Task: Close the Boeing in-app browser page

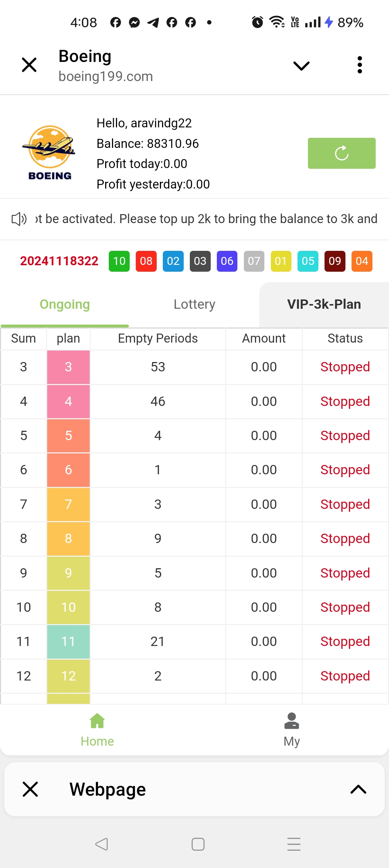Action: (x=29, y=65)
